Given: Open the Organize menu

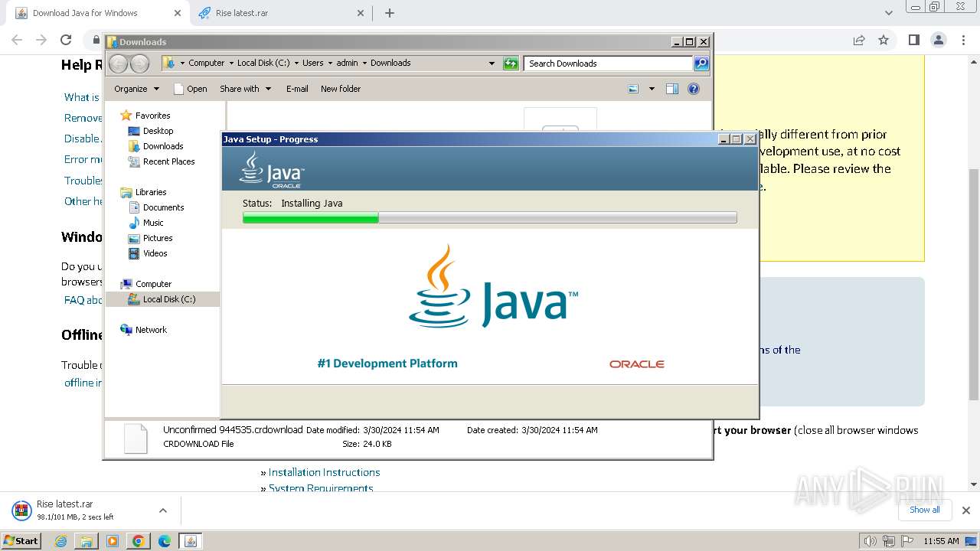Looking at the screenshot, I should (136, 89).
